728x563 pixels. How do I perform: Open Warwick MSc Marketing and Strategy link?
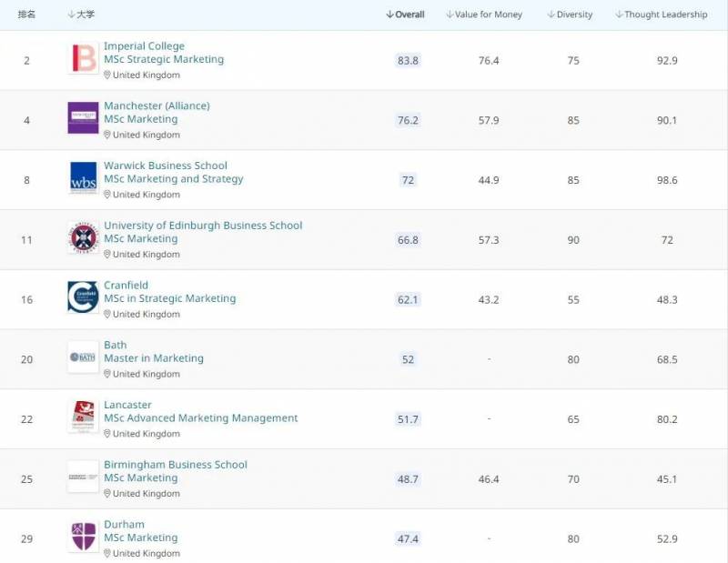173,179
